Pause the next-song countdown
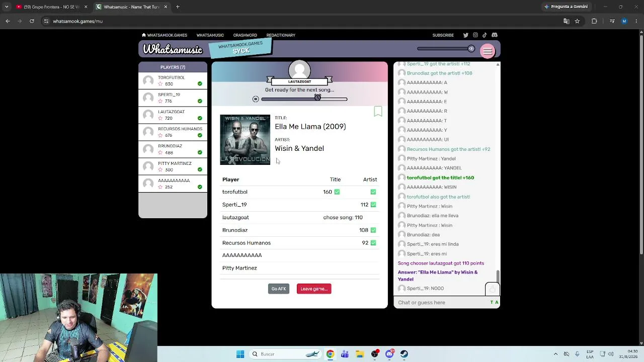The image size is (644, 362). point(256,99)
